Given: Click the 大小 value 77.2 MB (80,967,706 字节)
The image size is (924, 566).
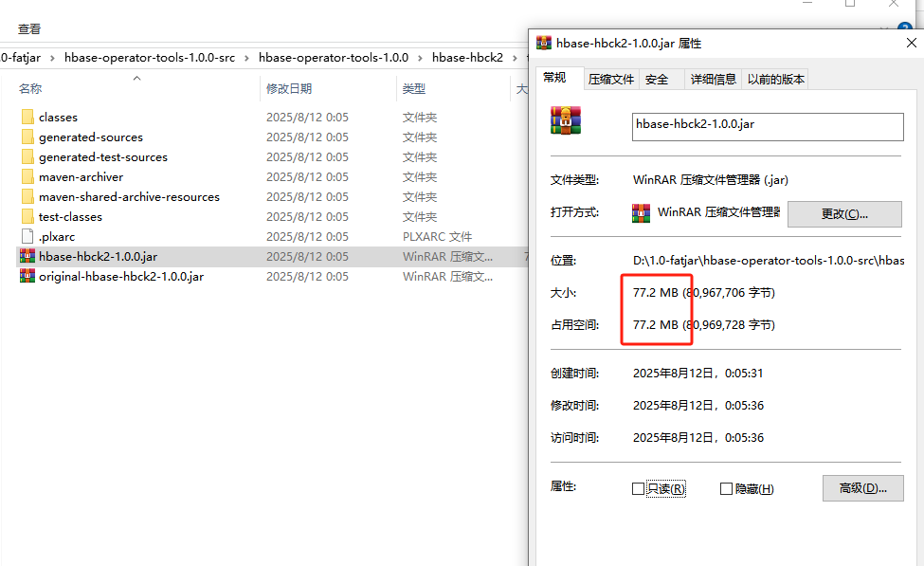Looking at the screenshot, I should [x=703, y=292].
